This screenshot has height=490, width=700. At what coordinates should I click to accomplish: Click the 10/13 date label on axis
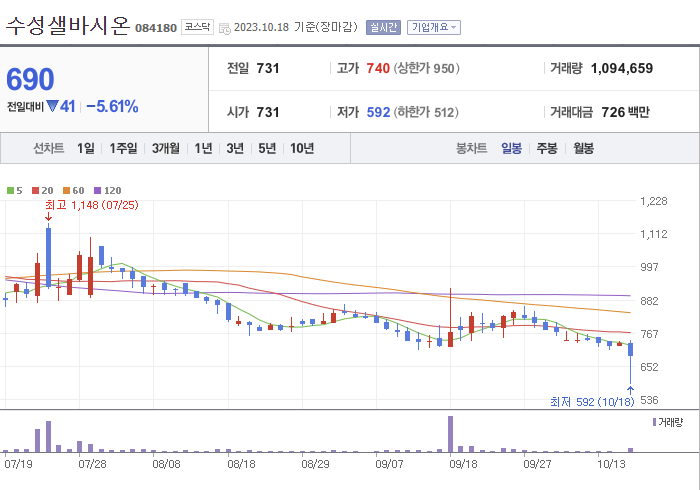point(612,464)
